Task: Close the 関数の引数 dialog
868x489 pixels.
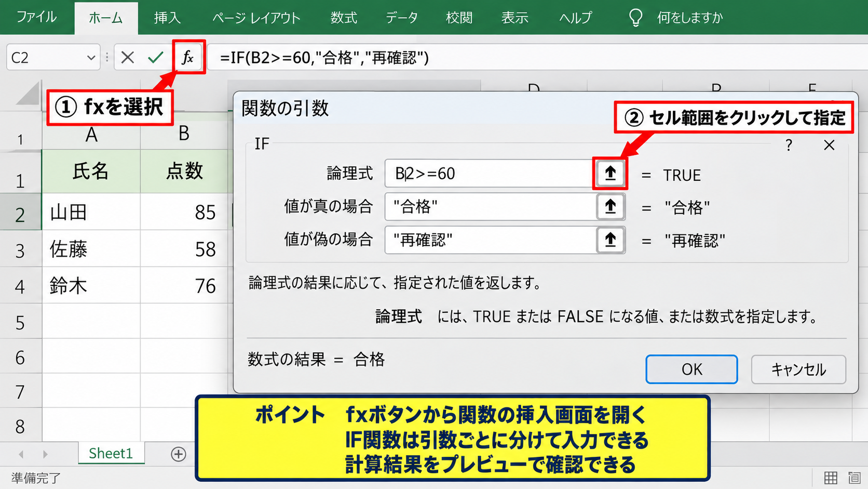Action: pos(829,145)
